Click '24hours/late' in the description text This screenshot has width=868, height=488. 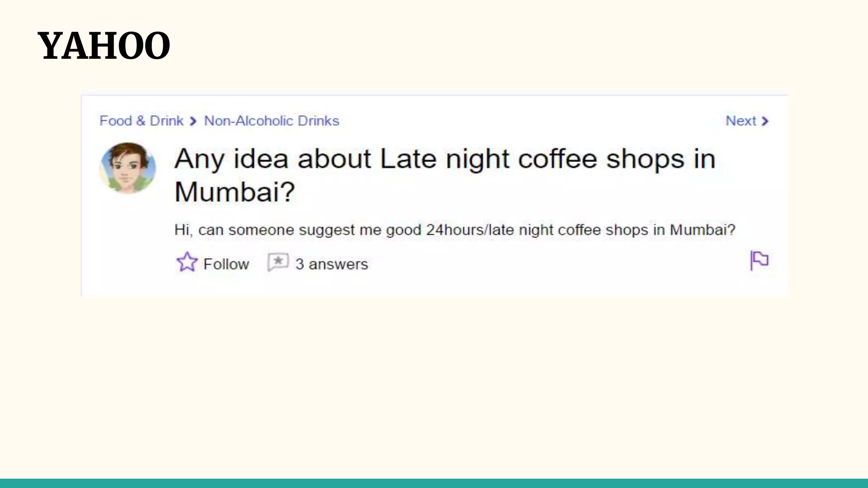click(x=470, y=230)
